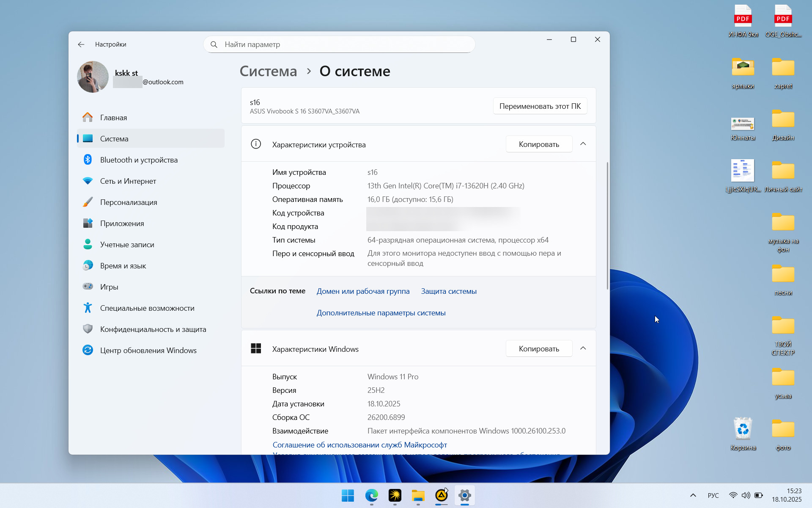The height and width of the screenshot is (508, 812).
Task: Select Игры in the sidebar
Action: tap(109, 287)
